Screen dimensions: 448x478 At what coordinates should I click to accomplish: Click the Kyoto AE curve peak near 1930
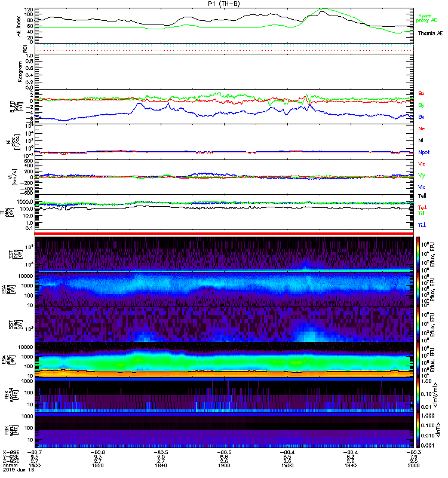click(x=324, y=9)
